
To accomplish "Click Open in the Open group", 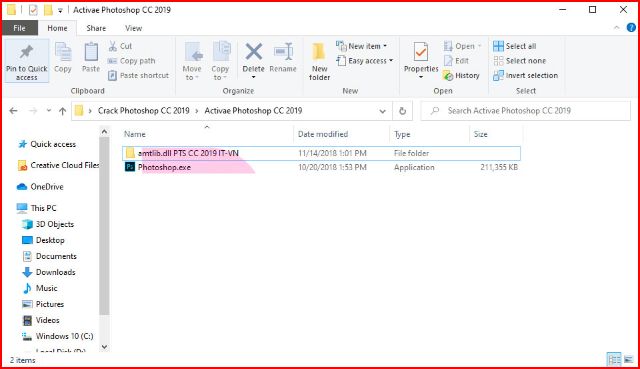I will (462, 46).
